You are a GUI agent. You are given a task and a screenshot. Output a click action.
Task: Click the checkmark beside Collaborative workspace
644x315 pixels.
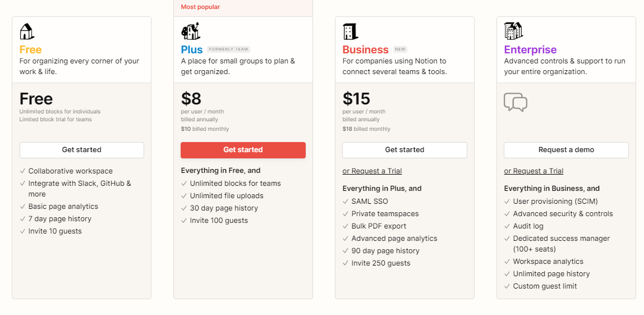pyautogui.click(x=22, y=171)
